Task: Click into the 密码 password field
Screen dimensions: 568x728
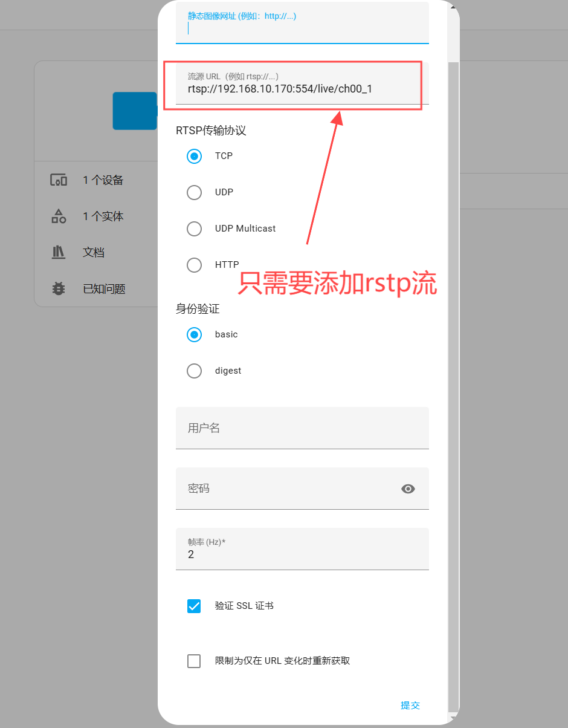Action: 290,489
